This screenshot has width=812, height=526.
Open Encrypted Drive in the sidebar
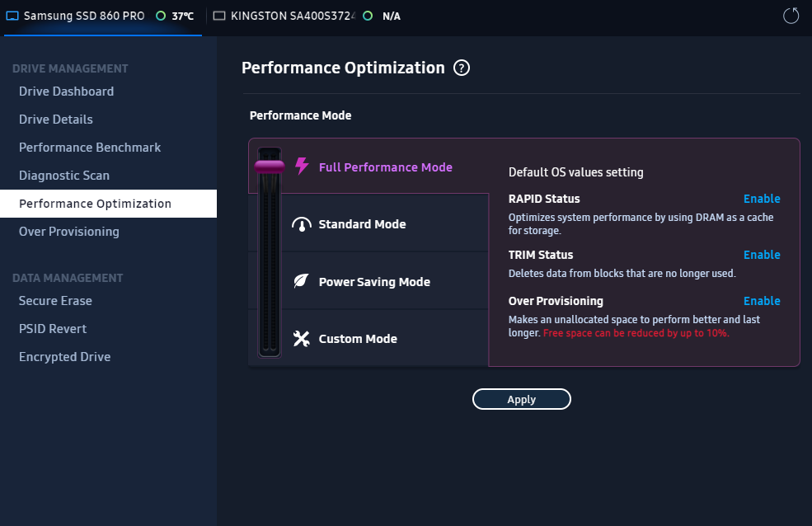tap(64, 357)
